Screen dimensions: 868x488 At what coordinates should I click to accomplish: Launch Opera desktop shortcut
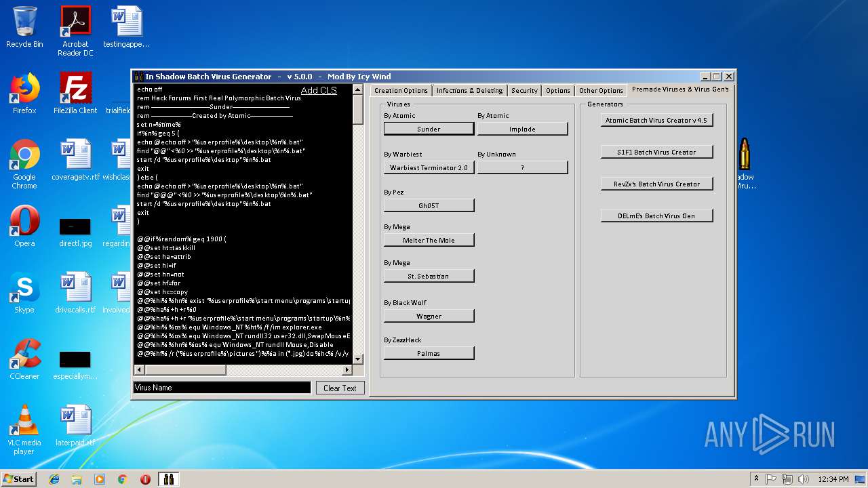24,226
